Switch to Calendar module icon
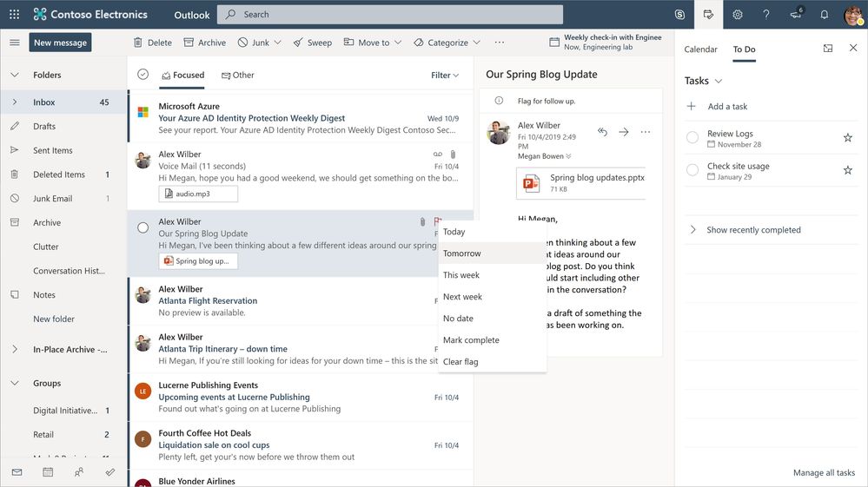This screenshot has height=487, width=868. [x=48, y=472]
